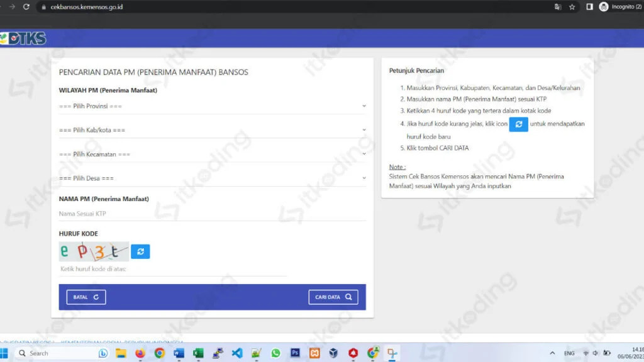The height and width of the screenshot is (362, 644).
Task: Open WhatsApp from the taskbar
Action: click(275, 353)
